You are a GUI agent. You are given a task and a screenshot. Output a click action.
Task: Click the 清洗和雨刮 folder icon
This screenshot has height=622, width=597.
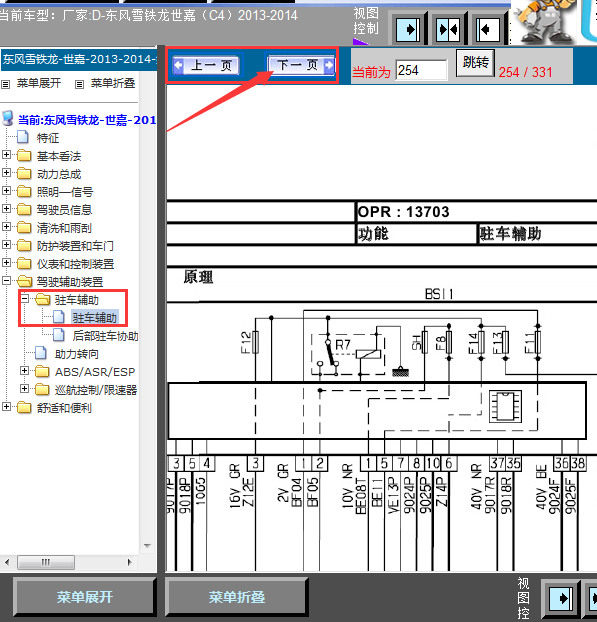click(x=24, y=227)
